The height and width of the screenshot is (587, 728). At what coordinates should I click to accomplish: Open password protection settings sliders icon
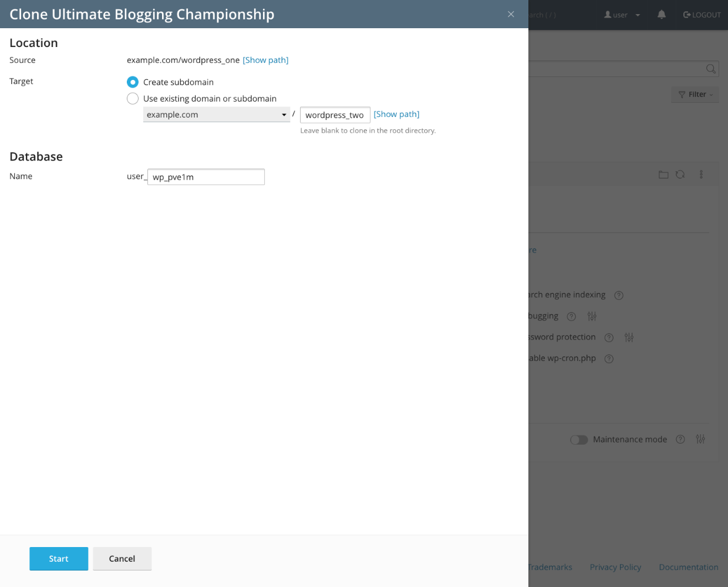[x=629, y=337]
